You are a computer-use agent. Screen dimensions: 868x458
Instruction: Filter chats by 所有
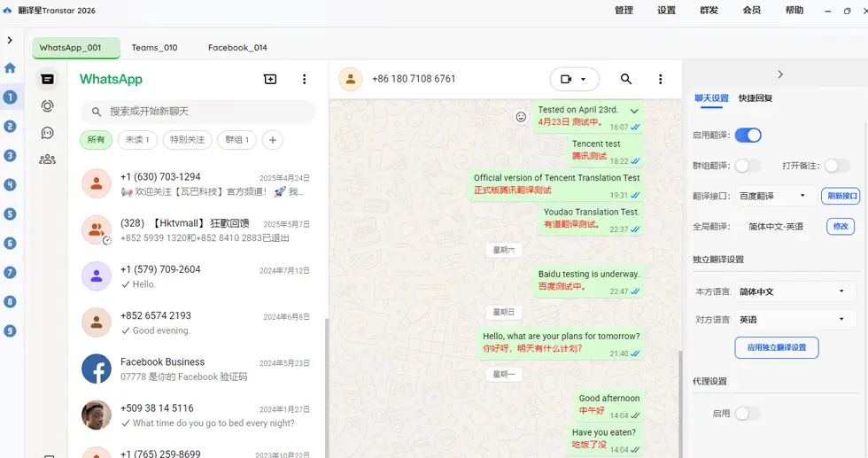pos(96,140)
